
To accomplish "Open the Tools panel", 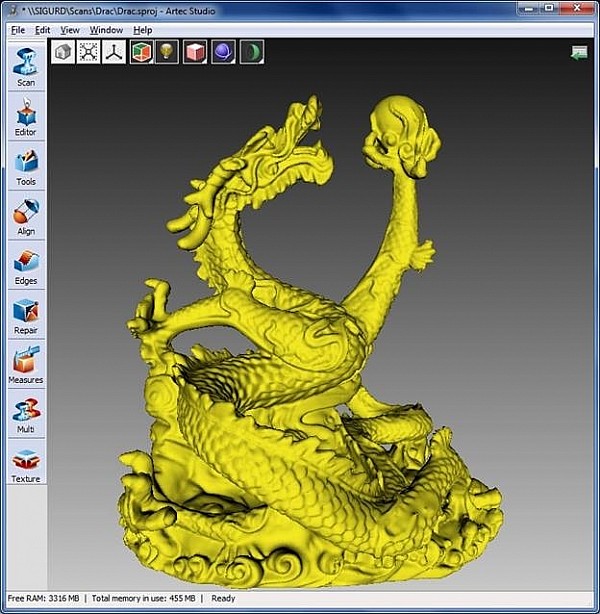I will [26, 166].
